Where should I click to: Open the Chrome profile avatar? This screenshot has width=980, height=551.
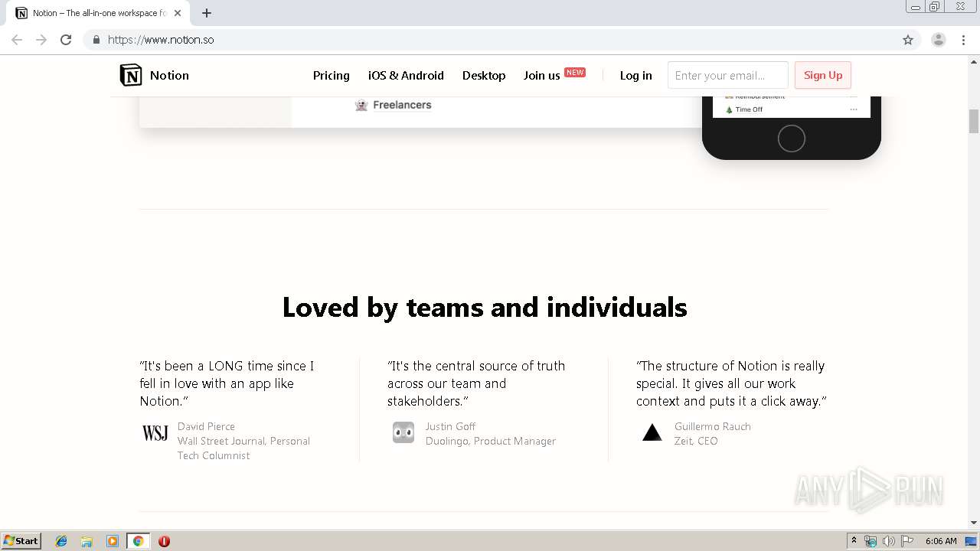(939, 40)
